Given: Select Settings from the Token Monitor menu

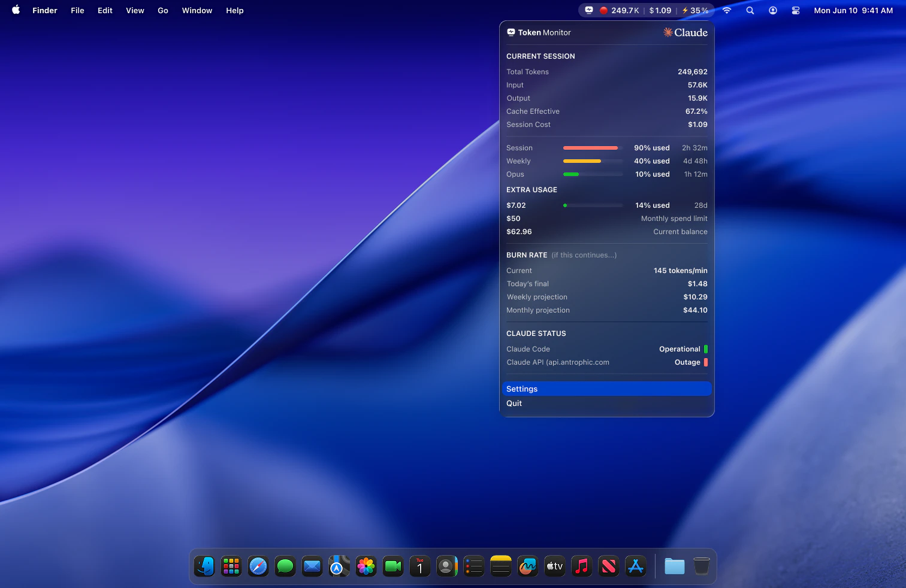Looking at the screenshot, I should pos(606,389).
